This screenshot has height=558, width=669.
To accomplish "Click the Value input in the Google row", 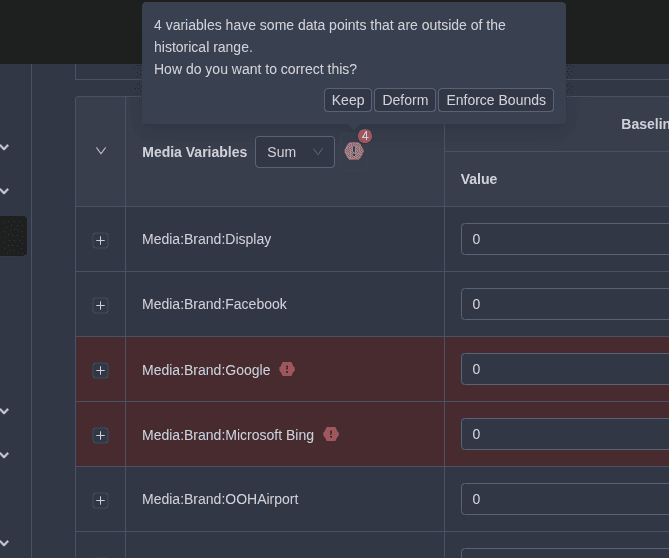I will tap(565, 369).
